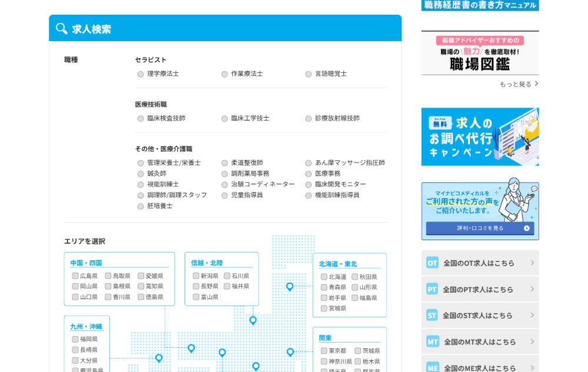This screenshot has height=372, width=588.
Task: Select 臨床開発モニター job type
Action: [x=308, y=185]
